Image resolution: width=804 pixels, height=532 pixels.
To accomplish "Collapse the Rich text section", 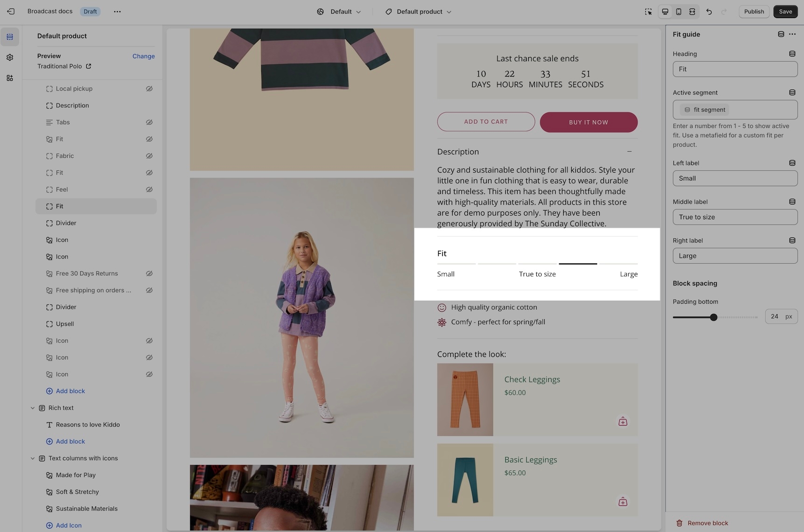I will coord(33,408).
